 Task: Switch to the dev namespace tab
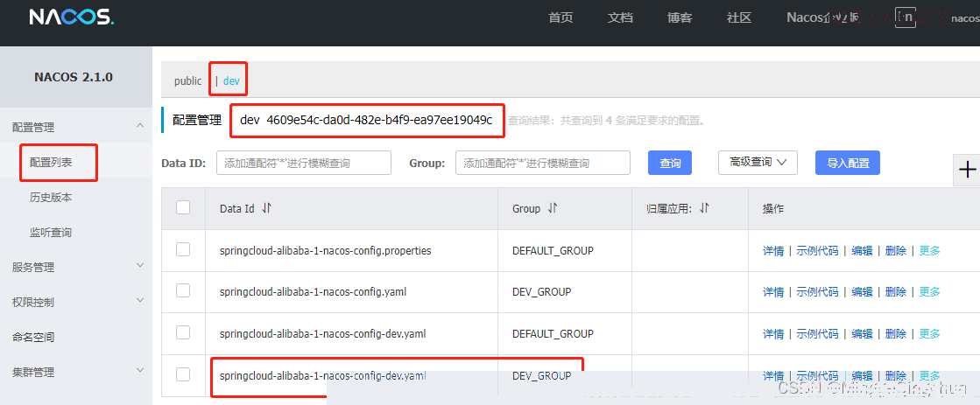(x=231, y=81)
